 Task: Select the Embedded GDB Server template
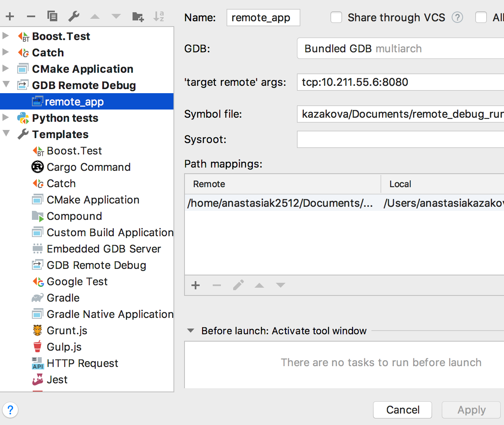click(103, 249)
